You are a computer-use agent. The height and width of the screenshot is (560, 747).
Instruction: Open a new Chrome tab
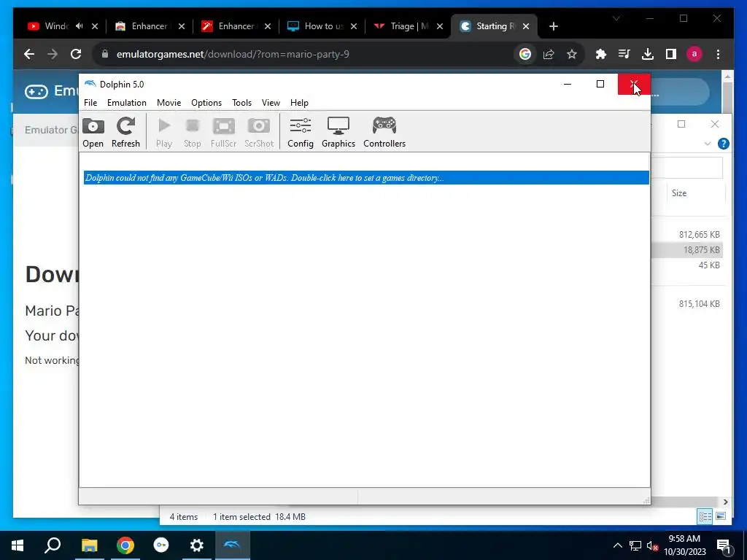[x=553, y=26]
